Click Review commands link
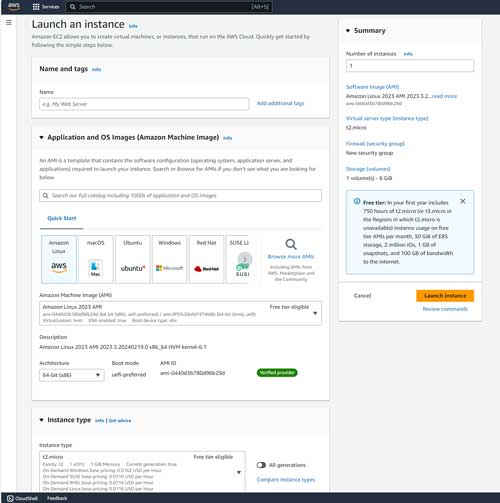 [445, 309]
